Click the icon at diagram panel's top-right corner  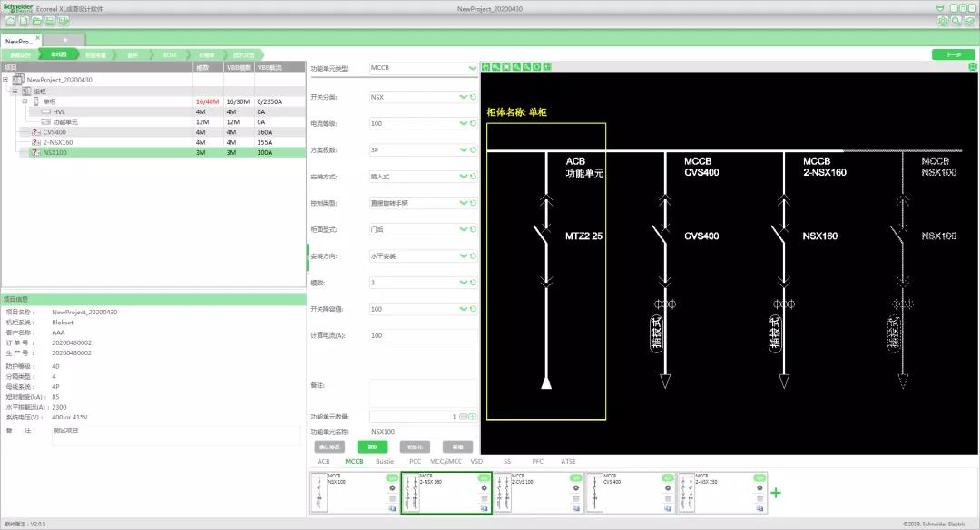click(972, 67)
